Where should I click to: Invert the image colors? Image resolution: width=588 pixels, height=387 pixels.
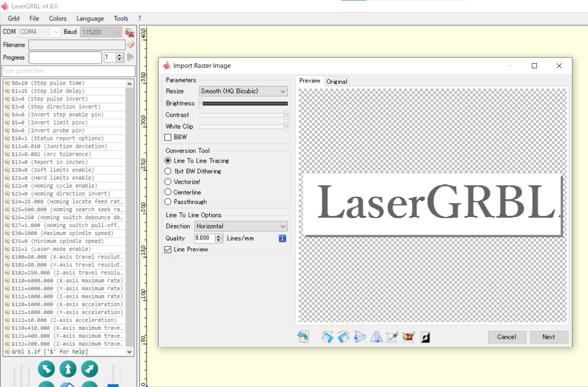coord(425,336)
